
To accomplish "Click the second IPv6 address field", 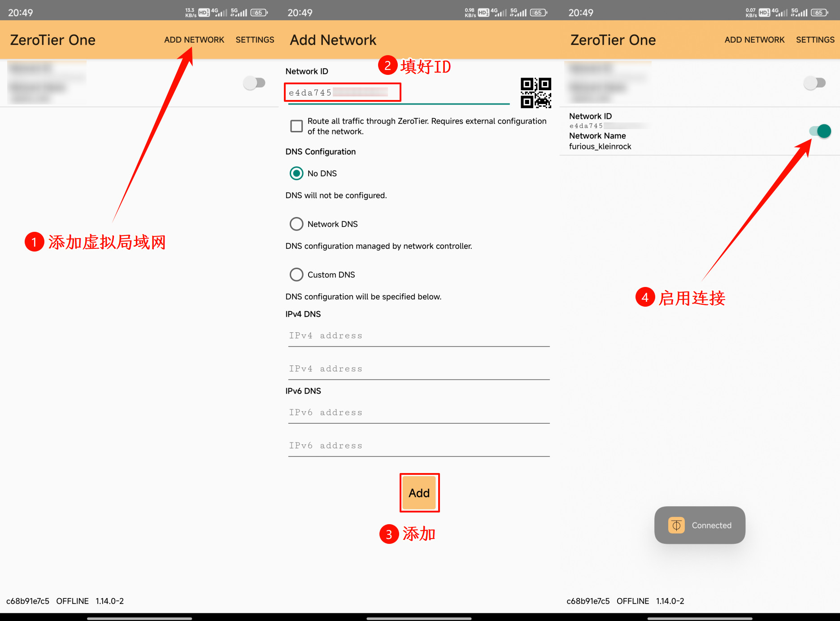I will (419, 446).
